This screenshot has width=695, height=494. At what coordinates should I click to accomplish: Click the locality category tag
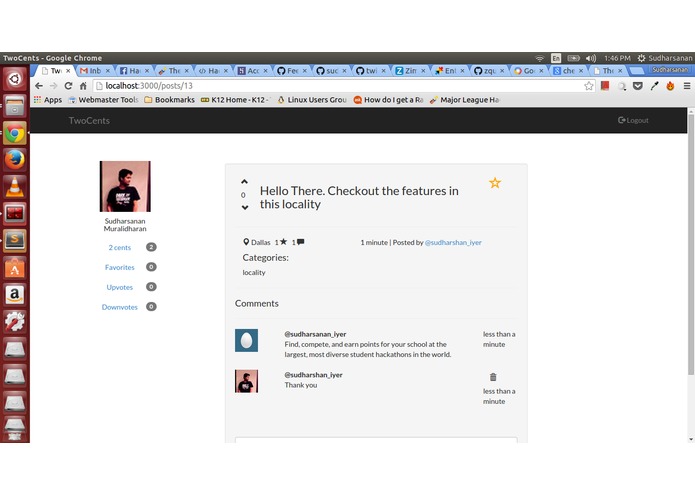[x=254, y=272]
